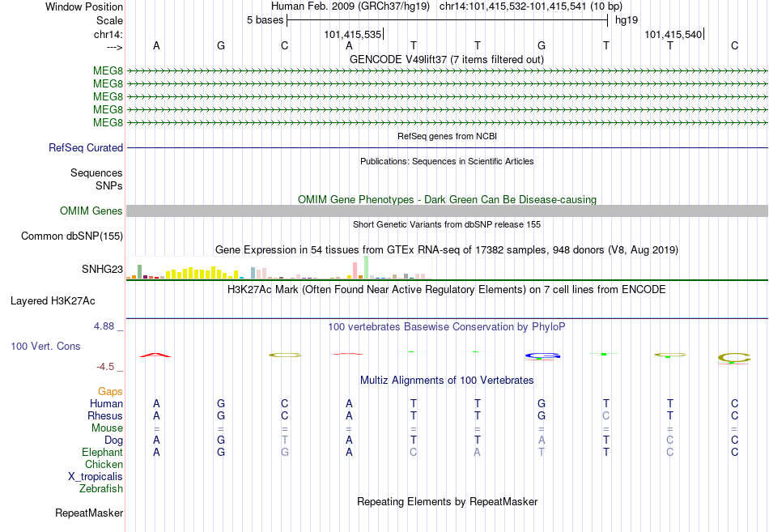Click the Elephant species row label
The height and width of the screenshot is (532, 769).
[x=102, y=452]
